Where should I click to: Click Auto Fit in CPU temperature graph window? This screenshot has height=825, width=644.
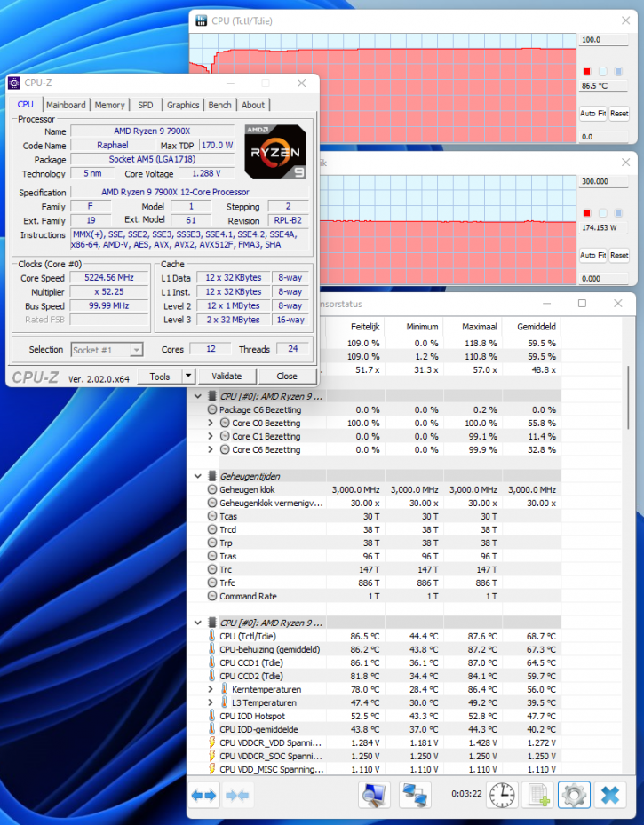click(593, 113)
